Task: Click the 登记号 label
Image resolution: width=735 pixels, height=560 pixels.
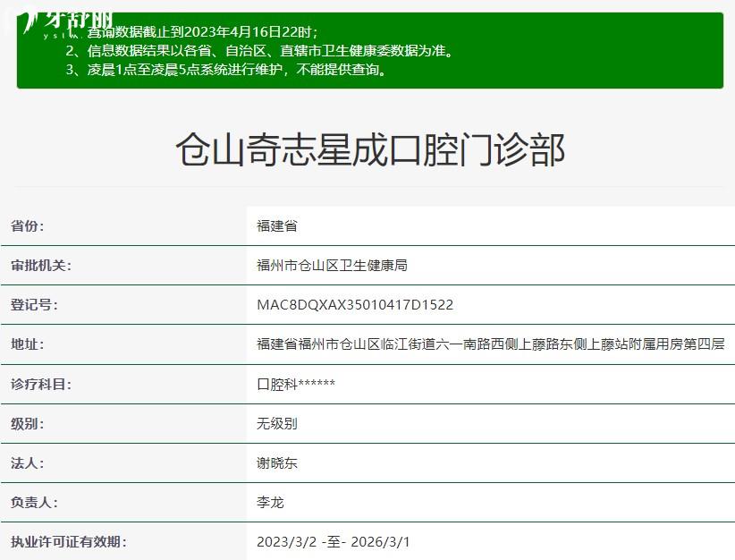Action: point(34,305)
